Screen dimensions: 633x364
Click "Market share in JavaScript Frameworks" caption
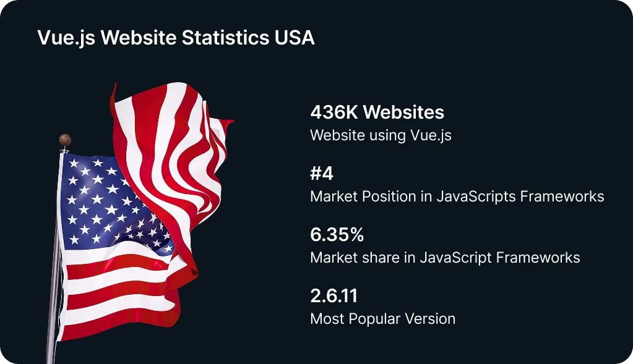click(x=445, y=257)
